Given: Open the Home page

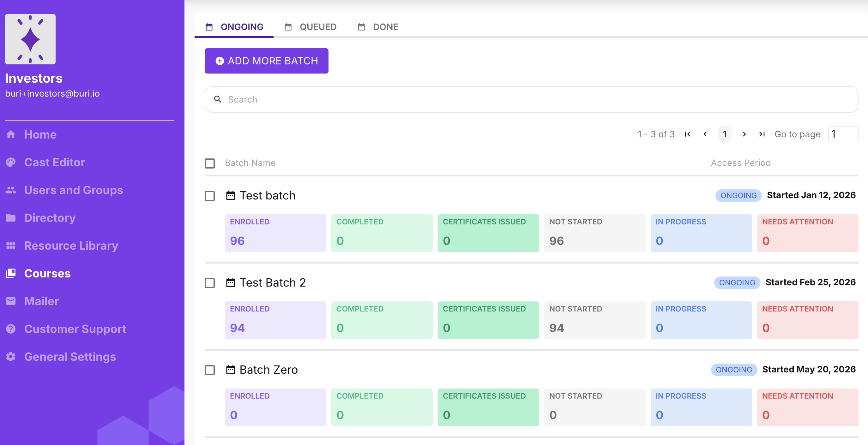Looking at the screenshot, I should (x=40, y=135).
